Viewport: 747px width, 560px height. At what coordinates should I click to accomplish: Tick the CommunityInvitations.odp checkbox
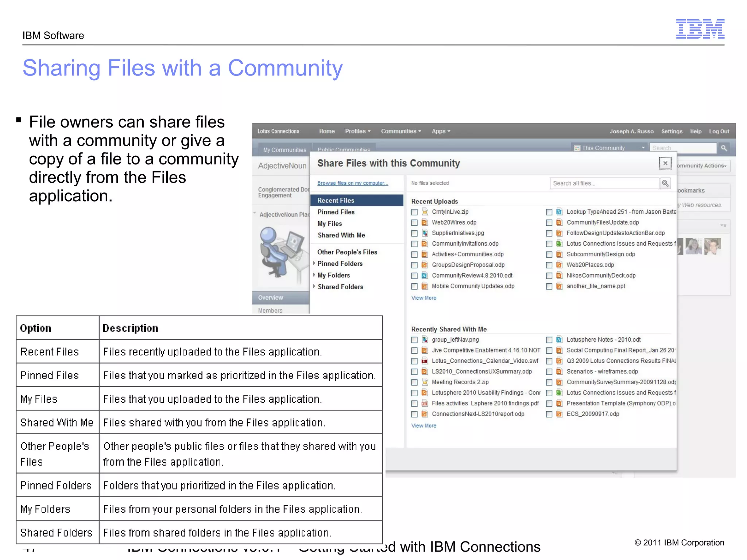click(x=414, y=244)
